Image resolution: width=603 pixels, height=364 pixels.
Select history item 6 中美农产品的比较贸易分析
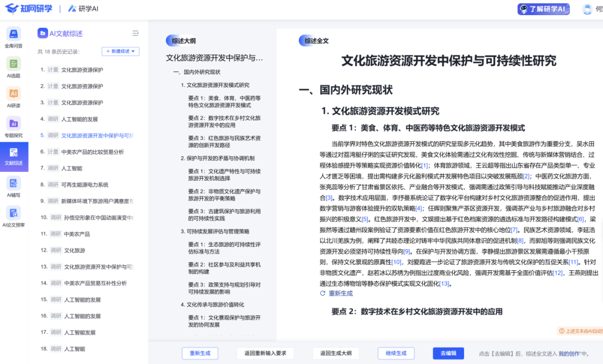[92, 152]
